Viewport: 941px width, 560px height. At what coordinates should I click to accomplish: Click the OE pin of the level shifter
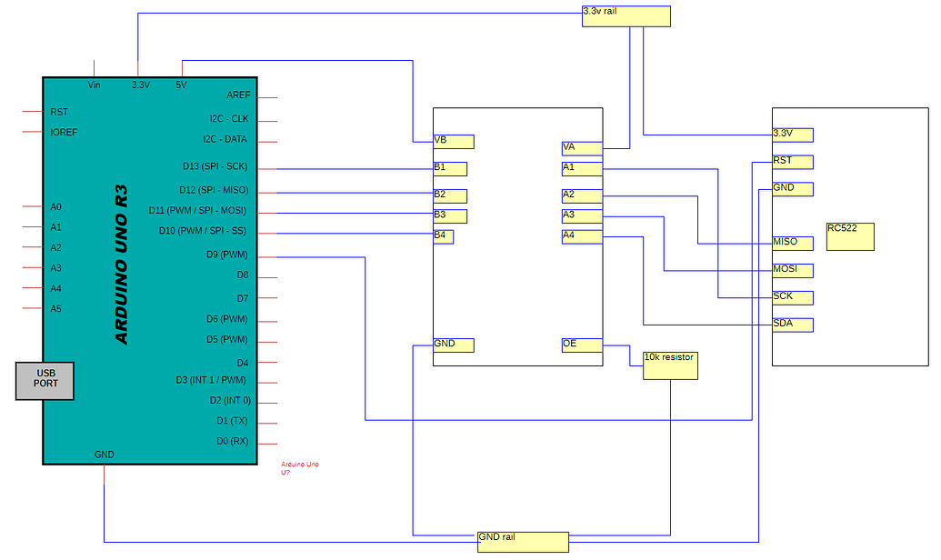point(580,345)
